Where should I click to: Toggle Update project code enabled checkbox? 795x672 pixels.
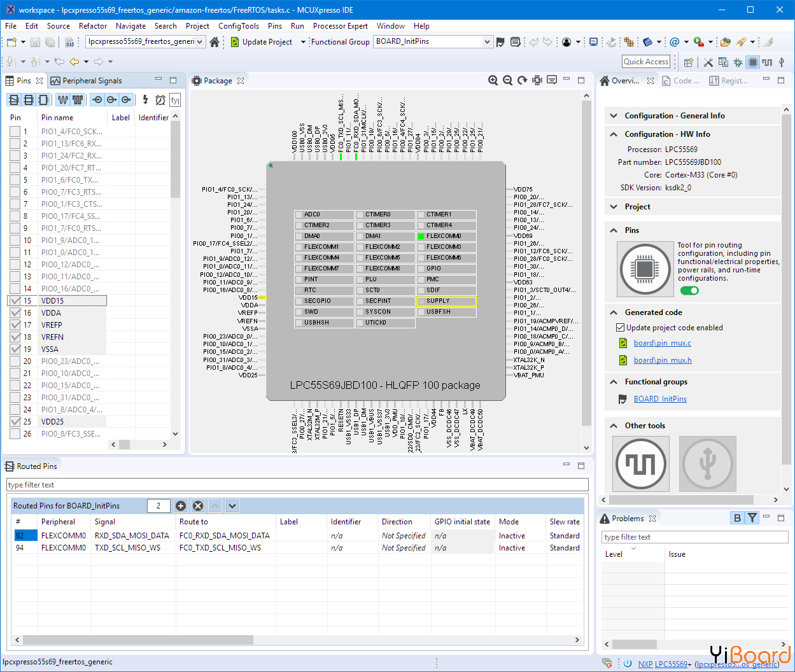(620, 328)
